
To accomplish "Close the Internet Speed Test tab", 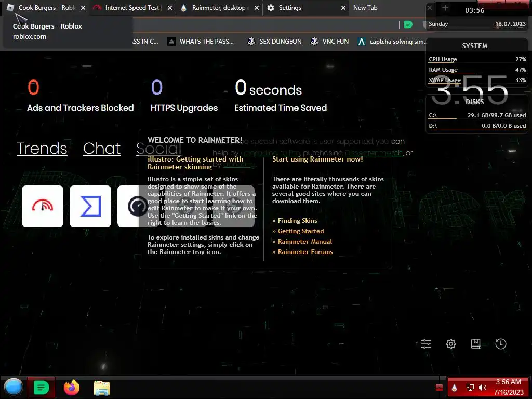I will click(x=170, y=8).
